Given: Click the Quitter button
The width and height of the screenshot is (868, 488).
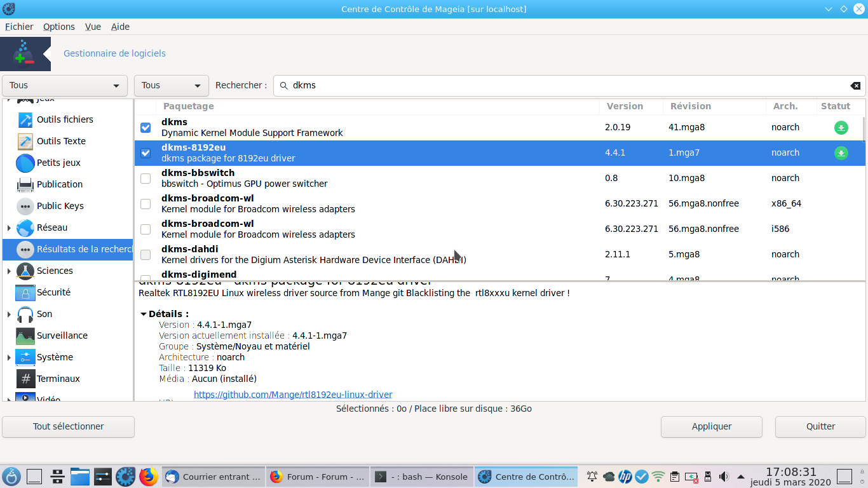Looking at the screenshot, I should coord(820,426).
